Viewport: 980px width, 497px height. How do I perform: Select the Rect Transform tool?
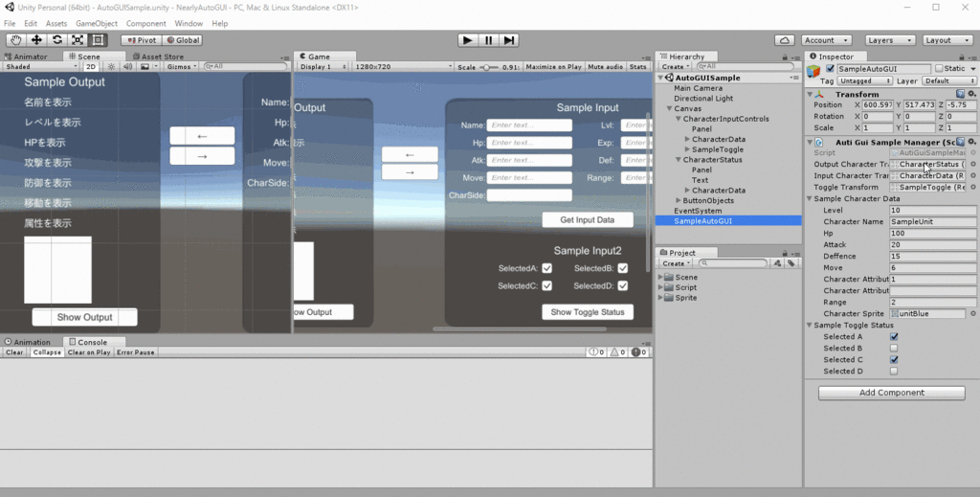(99, 40)
